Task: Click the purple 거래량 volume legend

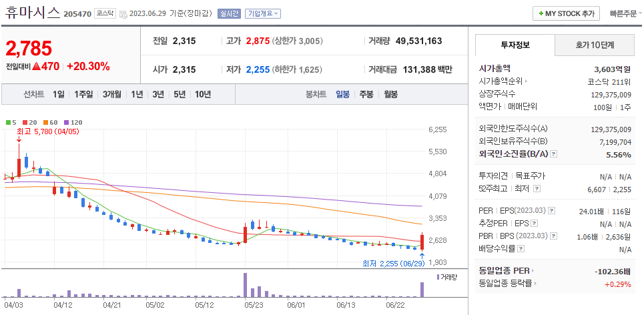Action: [x=446, y=277]
